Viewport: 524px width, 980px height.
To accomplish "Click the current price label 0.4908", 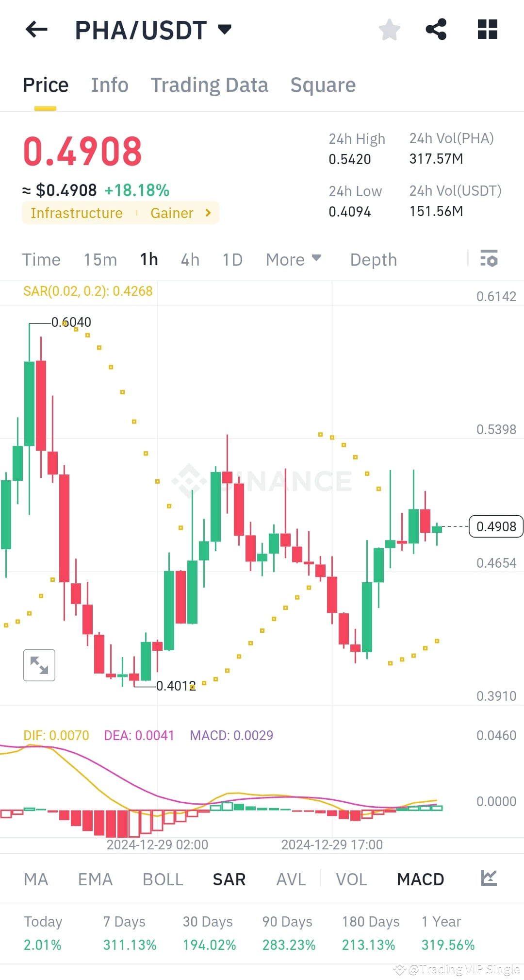I will pyautogui.click(x=495, y=526).
